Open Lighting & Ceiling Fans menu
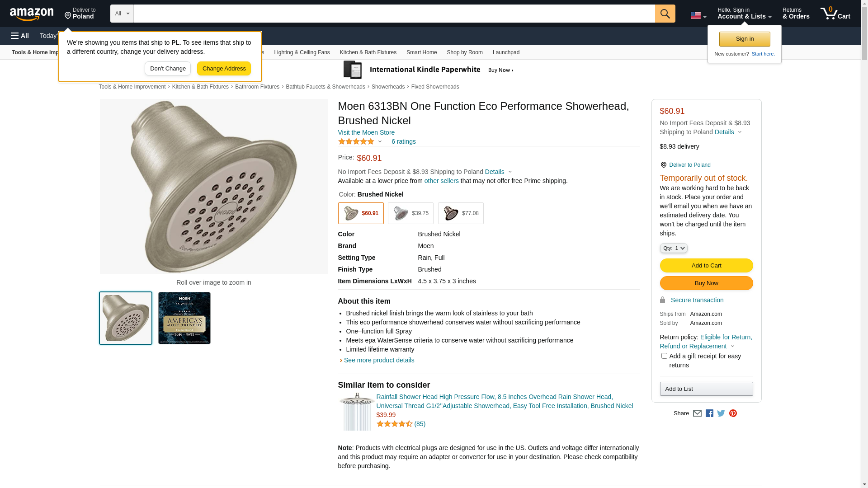 tap(302, 52)
